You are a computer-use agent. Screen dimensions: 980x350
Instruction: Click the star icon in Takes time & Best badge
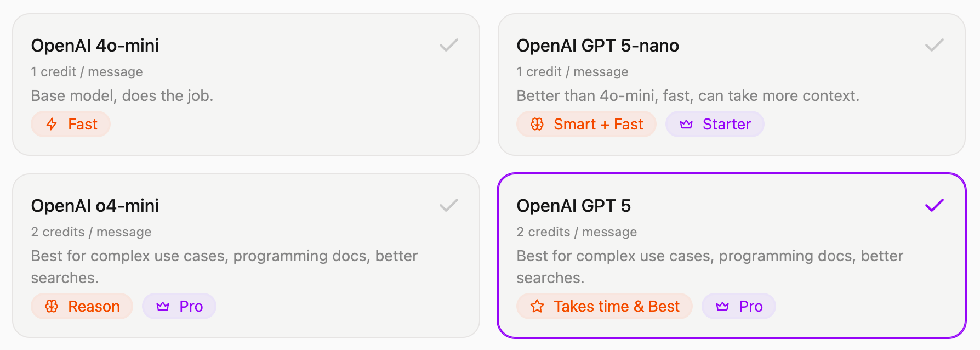click(x=537, y=307)
